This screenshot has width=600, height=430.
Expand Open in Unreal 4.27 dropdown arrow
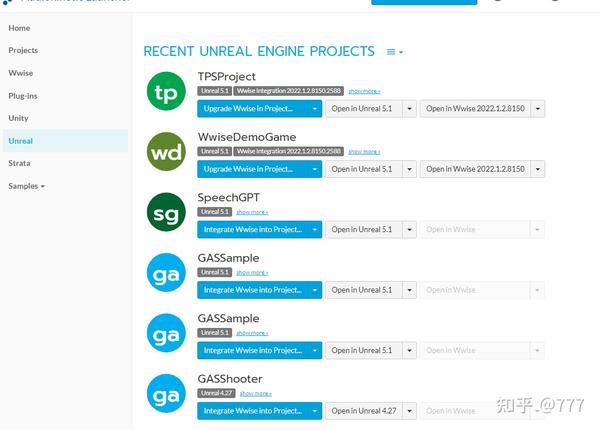click(x=409, y=411)
